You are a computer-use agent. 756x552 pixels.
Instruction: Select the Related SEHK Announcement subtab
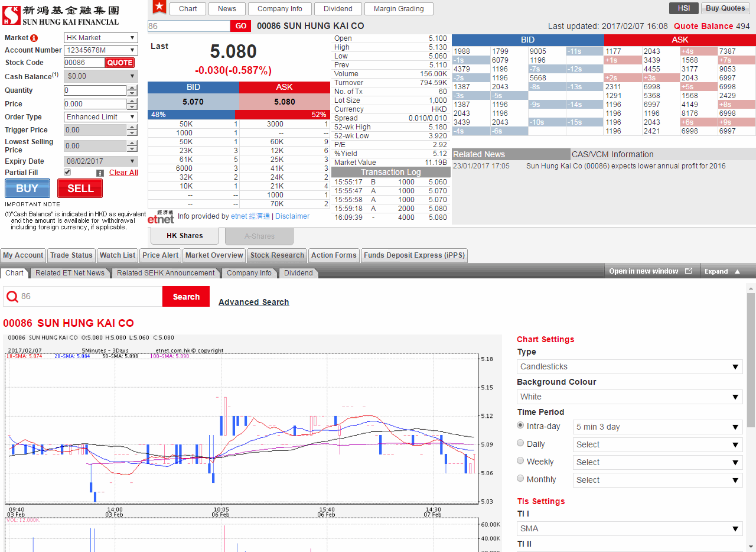pos(166,273)
